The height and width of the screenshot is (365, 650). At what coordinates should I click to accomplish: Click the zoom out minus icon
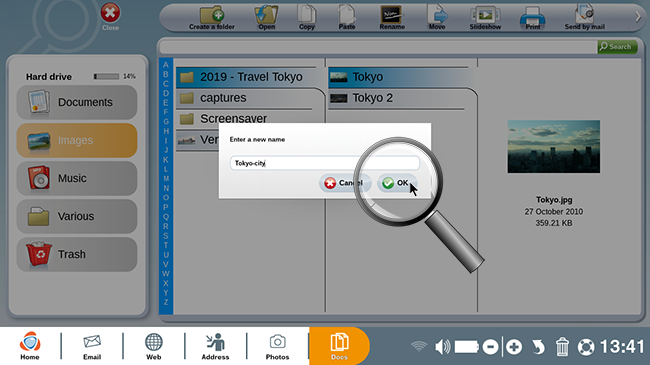[x=490, y=347]
